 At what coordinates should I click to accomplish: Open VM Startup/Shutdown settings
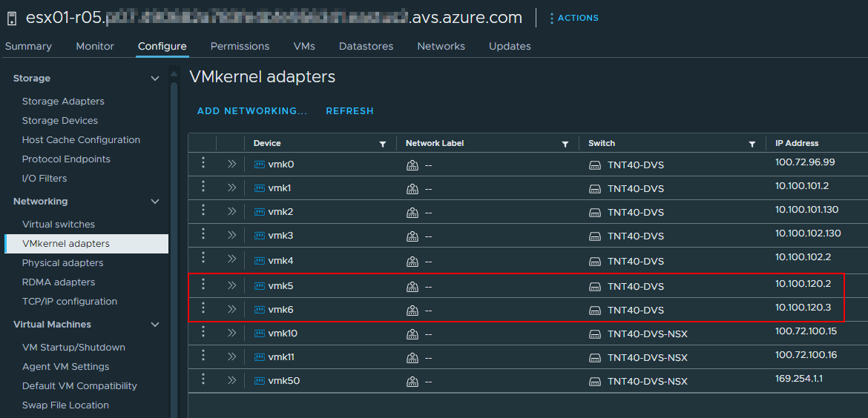coord(73,348)
